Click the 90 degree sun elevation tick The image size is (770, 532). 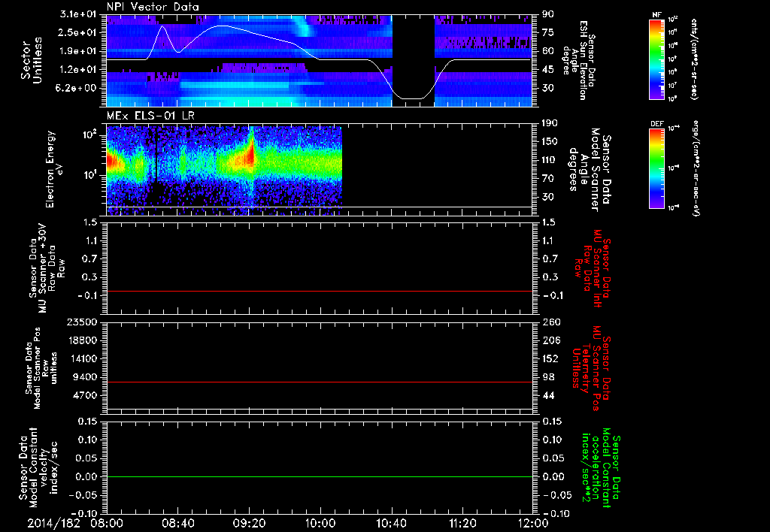click(548, 14)
